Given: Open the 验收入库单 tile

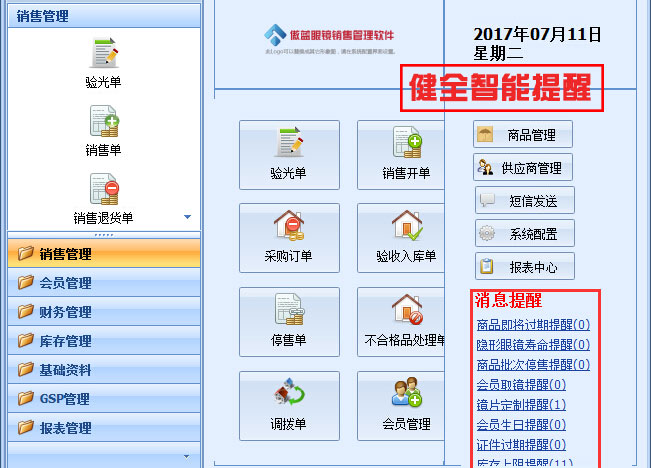Looking at the screenshot, I should click(406, 237).
